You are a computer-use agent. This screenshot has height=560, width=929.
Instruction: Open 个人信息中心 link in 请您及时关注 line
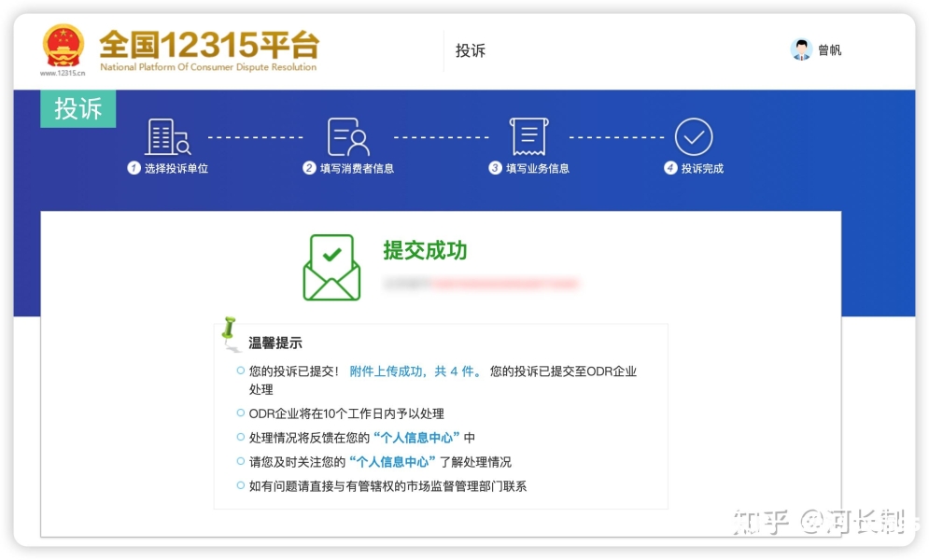pyautogui.click(x=392, y=462)
